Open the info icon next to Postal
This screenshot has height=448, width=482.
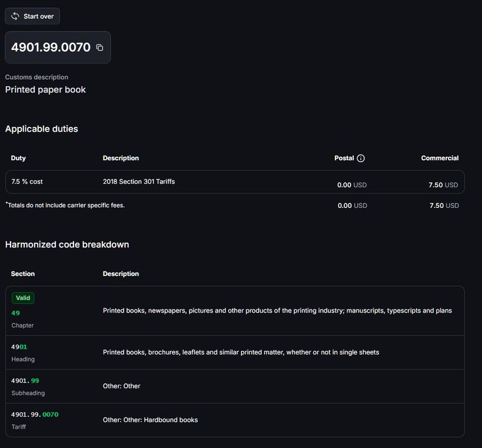click(x=361, y=158)
